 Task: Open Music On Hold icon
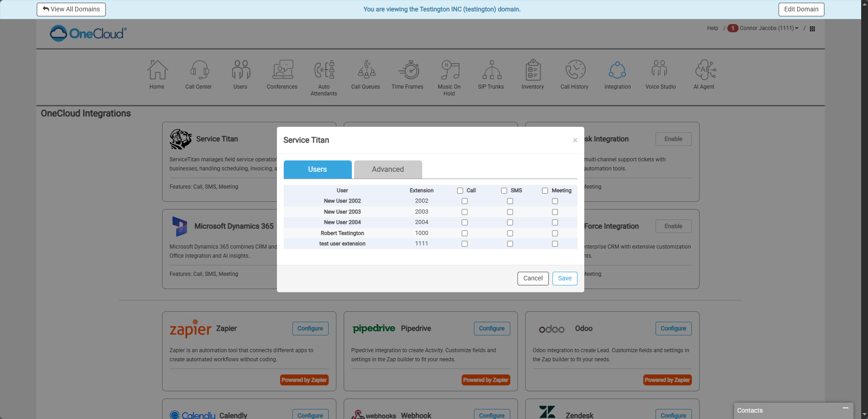[x=449, y=70]
